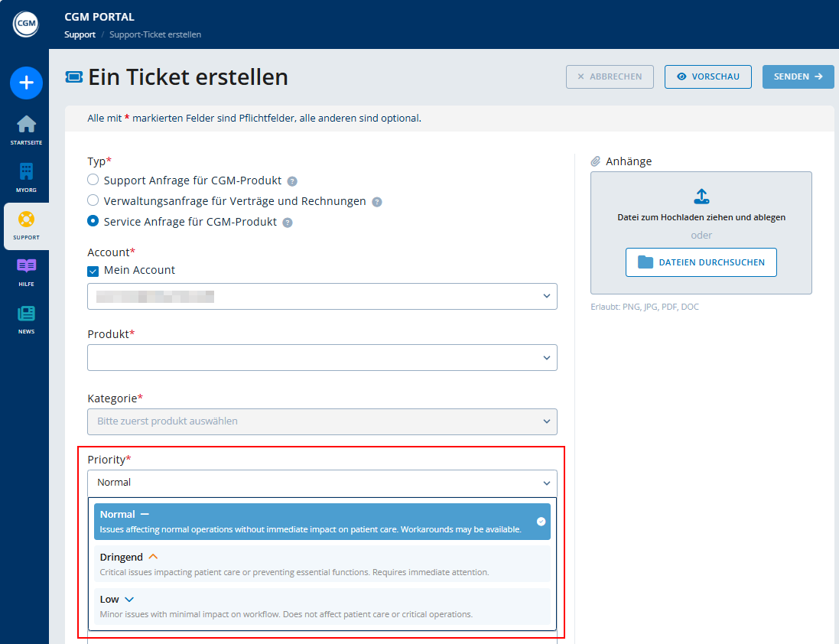Select Verwaltungsanfrage für Verträge und Rechnungen radio

(93, 200)
